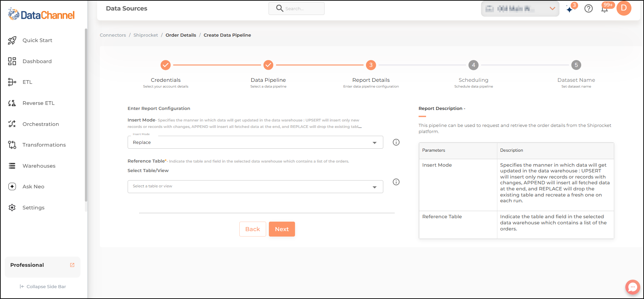
Task: Click the Data Sources page title
Action: tap(127, 8)
